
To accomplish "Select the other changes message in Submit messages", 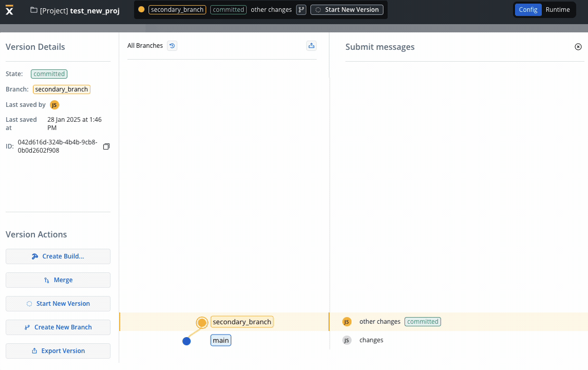I will pyautogui.click(x=380, y=322).
